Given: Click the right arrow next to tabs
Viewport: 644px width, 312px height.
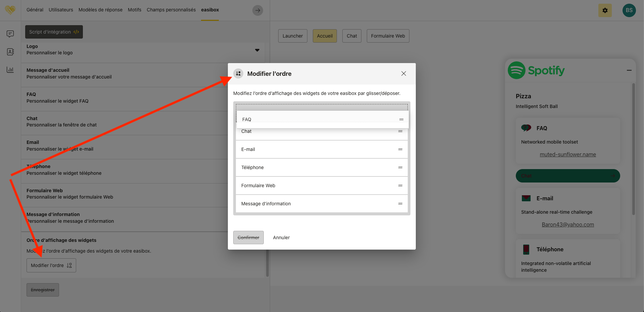Looking at the screenshot, I should point(257,10).
